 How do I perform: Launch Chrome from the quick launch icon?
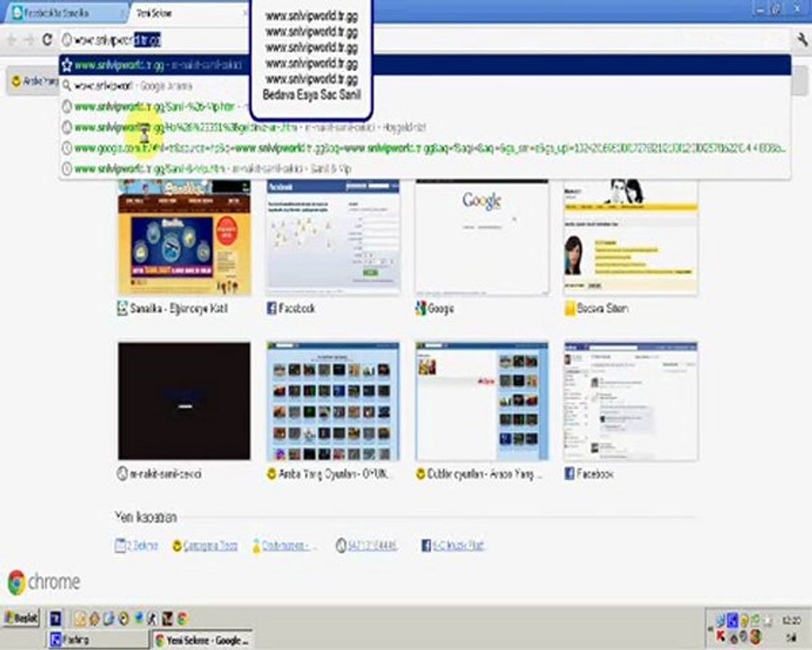point(182,618)
